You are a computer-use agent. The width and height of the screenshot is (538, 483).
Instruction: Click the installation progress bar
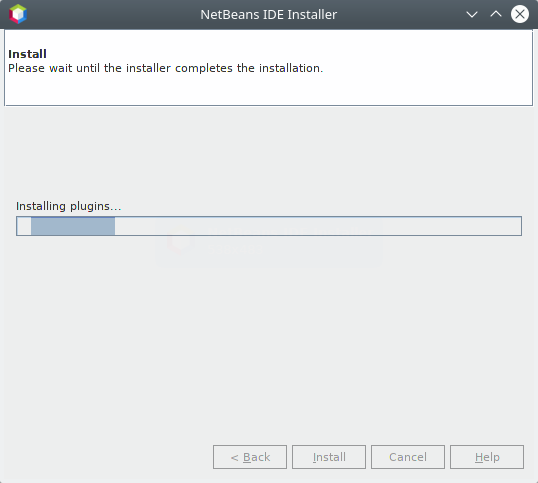(269, 226)
